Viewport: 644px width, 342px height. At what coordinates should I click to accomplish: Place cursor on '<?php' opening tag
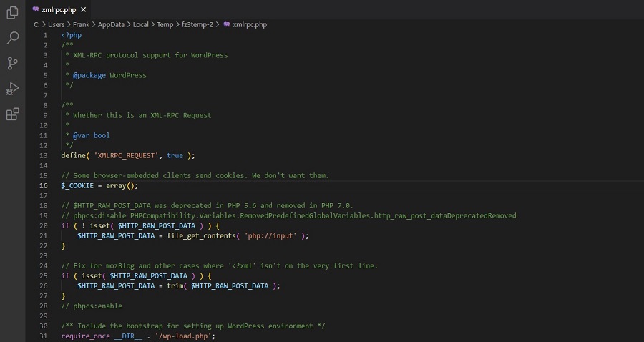[72, 35]
